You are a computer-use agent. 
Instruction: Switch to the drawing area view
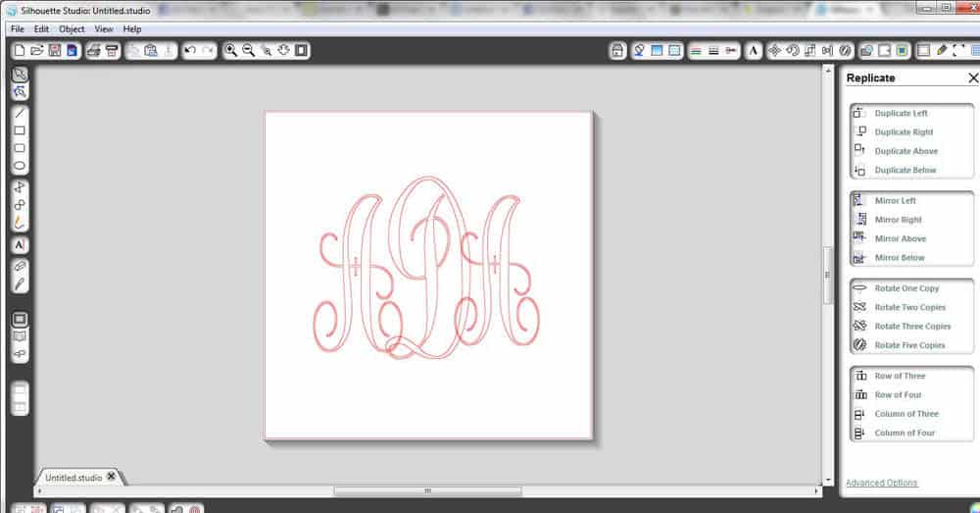click(x=20, y=319)
